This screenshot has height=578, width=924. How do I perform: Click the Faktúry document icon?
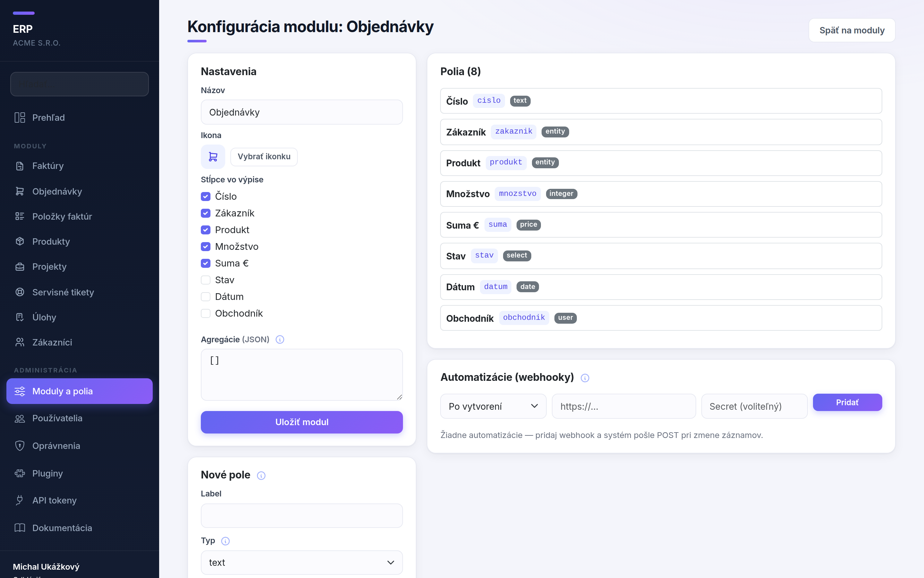[20, 166]
